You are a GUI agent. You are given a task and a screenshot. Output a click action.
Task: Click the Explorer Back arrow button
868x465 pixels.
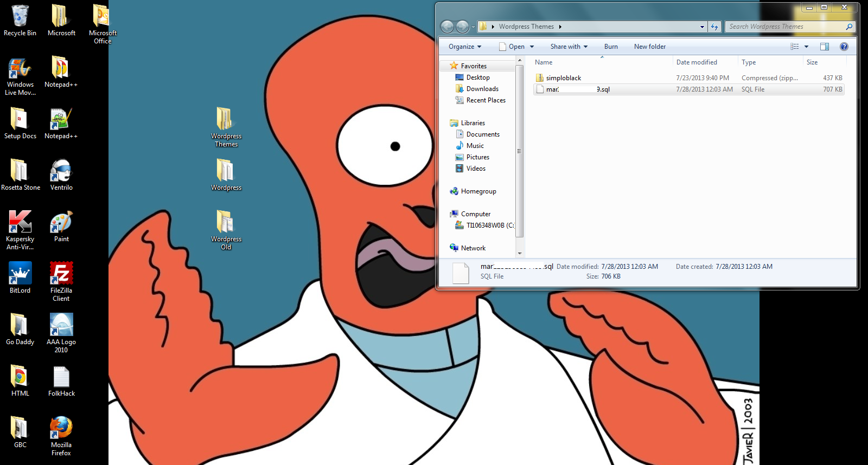(447, 27)
